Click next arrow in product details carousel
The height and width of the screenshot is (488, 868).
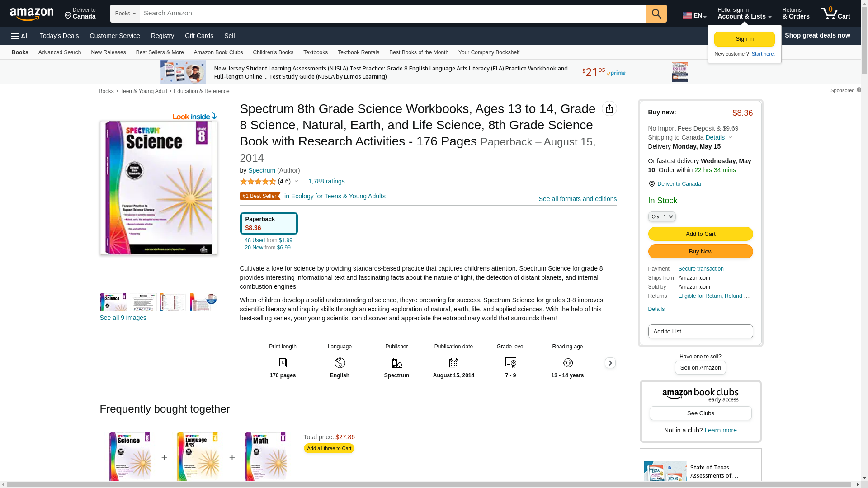click(x=610, y=363)
